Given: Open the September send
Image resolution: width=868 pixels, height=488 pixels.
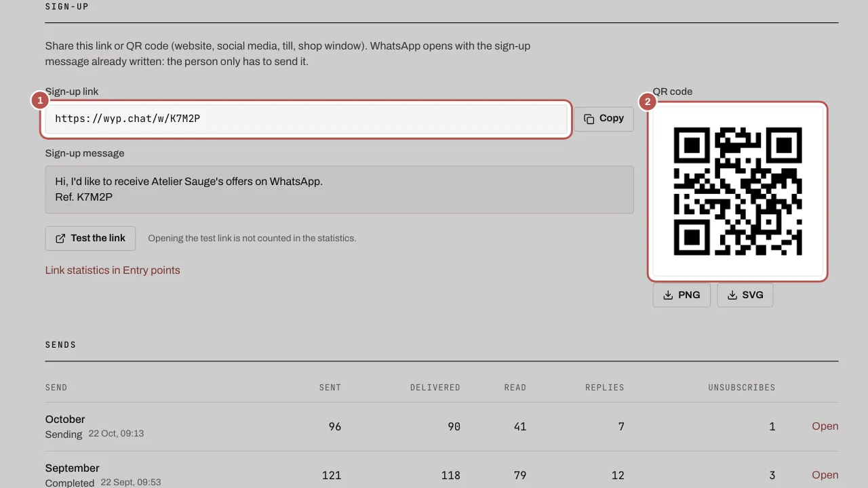Looking at the screenshot, I should click(x=825, y=475).
